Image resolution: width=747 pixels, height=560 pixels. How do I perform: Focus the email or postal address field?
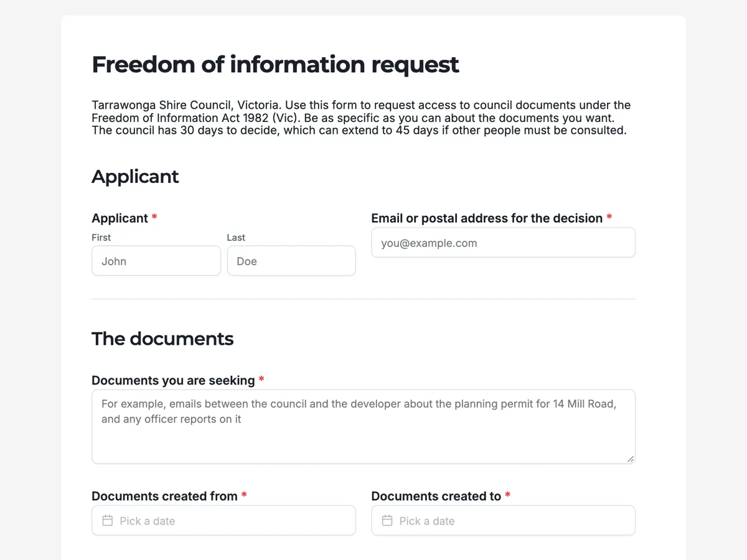coord(503,243)
